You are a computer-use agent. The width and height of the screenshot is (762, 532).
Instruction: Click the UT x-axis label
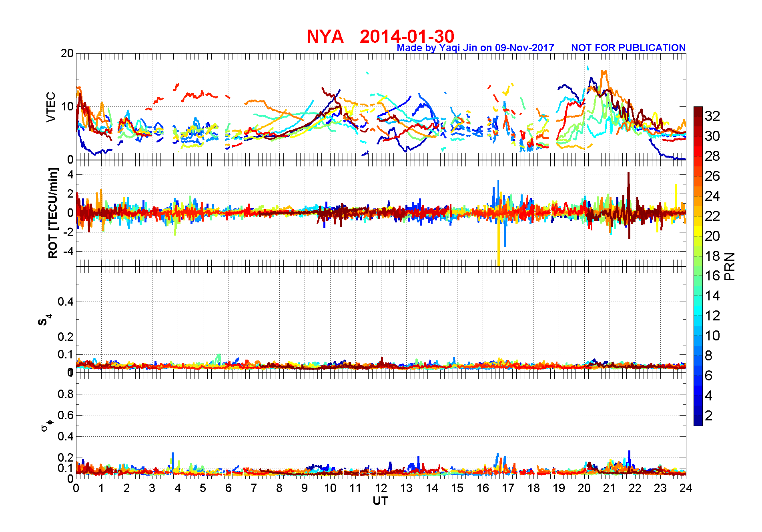pyautogui.click(x=380, y=501)
